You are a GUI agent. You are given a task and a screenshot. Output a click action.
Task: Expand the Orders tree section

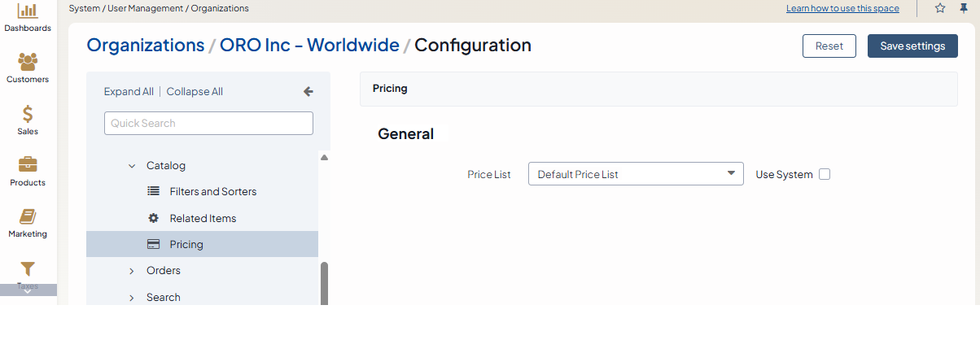pyautogui.click(x=132, y=271)
